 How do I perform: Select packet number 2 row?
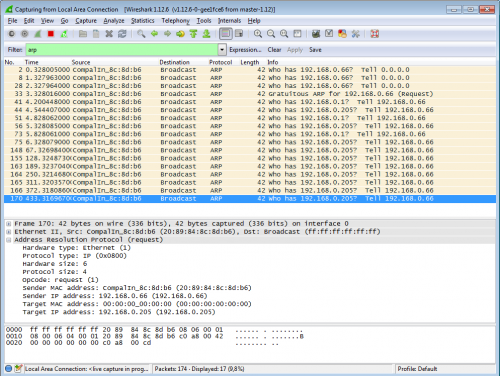250,70
